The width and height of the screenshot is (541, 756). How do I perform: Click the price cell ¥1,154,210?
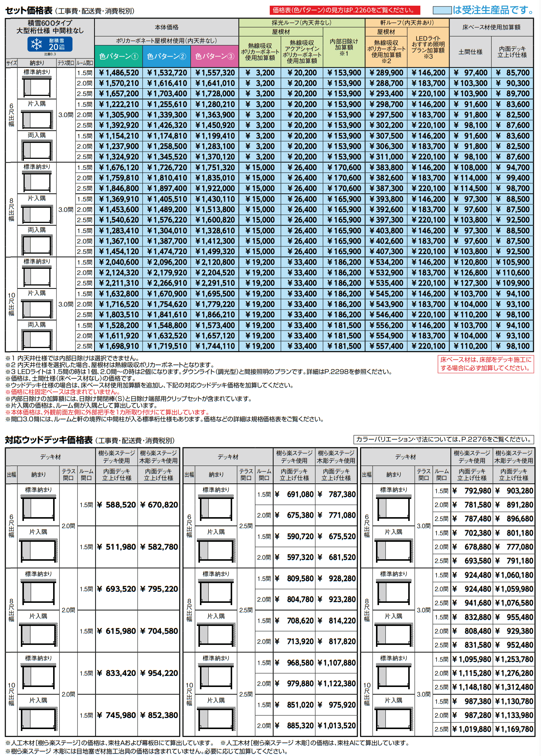(119, 136)
